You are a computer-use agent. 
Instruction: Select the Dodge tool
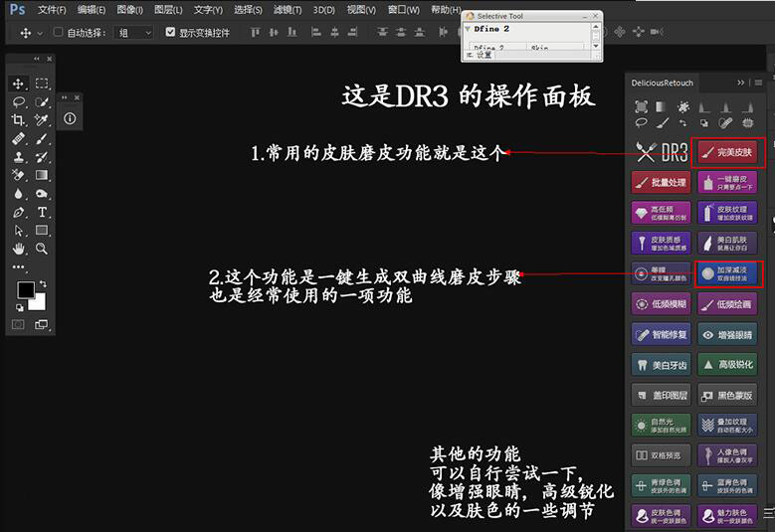[42, 194]
